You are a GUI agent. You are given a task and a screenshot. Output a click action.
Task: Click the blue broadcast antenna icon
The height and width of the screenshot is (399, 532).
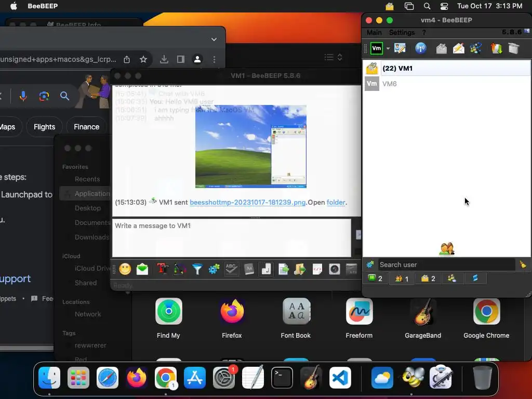[421, 48]
